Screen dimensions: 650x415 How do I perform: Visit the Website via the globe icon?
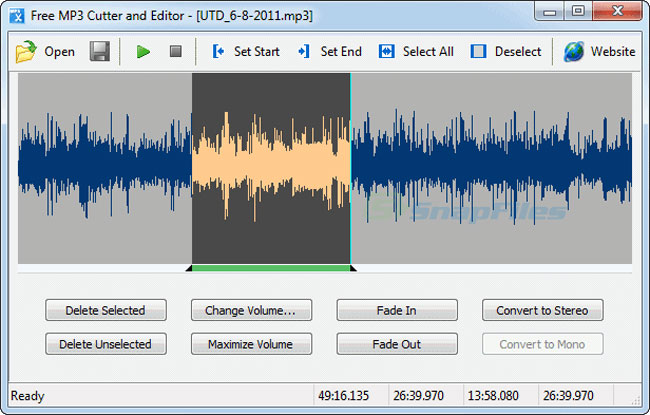pyautogui.click(x=574, y=52)
